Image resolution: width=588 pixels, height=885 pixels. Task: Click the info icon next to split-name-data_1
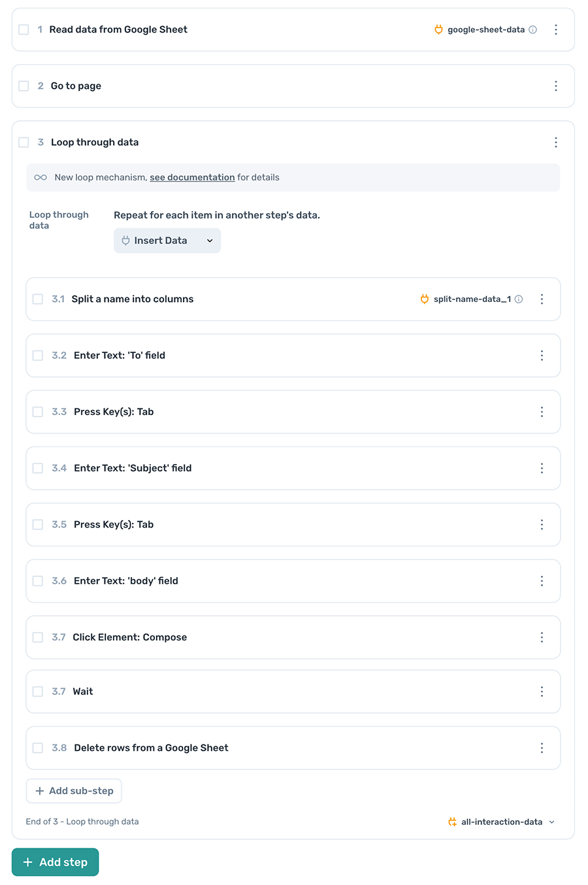point(519,299)
